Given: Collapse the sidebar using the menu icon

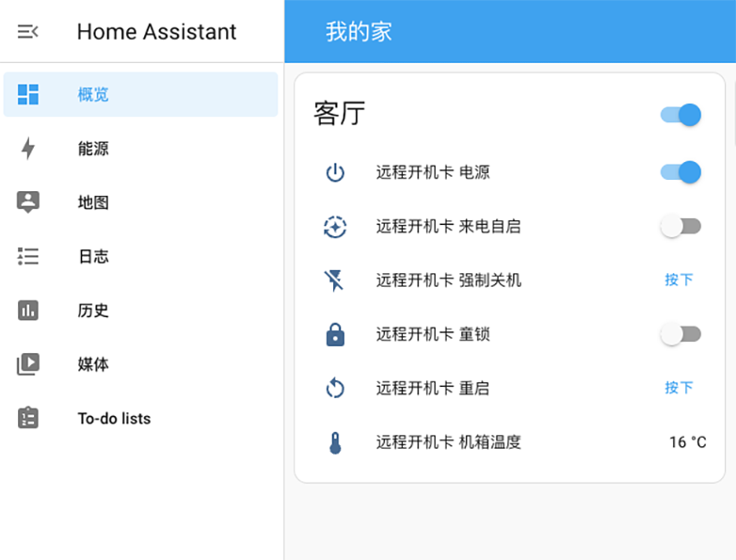Looking at the screenshot, I should pos(27,31).
